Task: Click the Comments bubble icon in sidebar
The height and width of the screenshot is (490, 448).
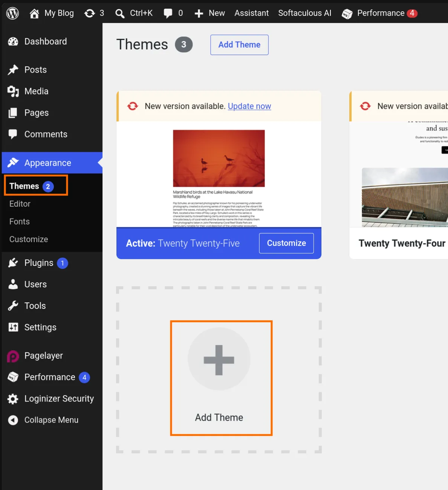Action: click(13, 134)
